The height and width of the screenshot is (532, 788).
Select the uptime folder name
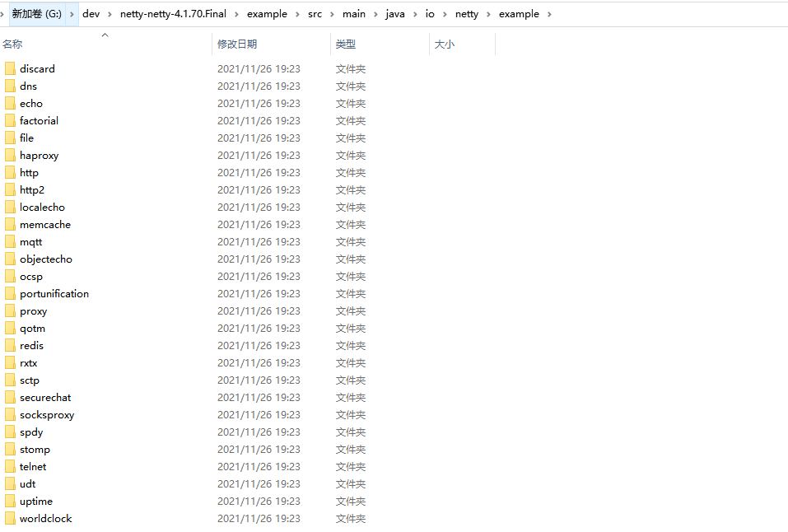click(x=36, y=502)
